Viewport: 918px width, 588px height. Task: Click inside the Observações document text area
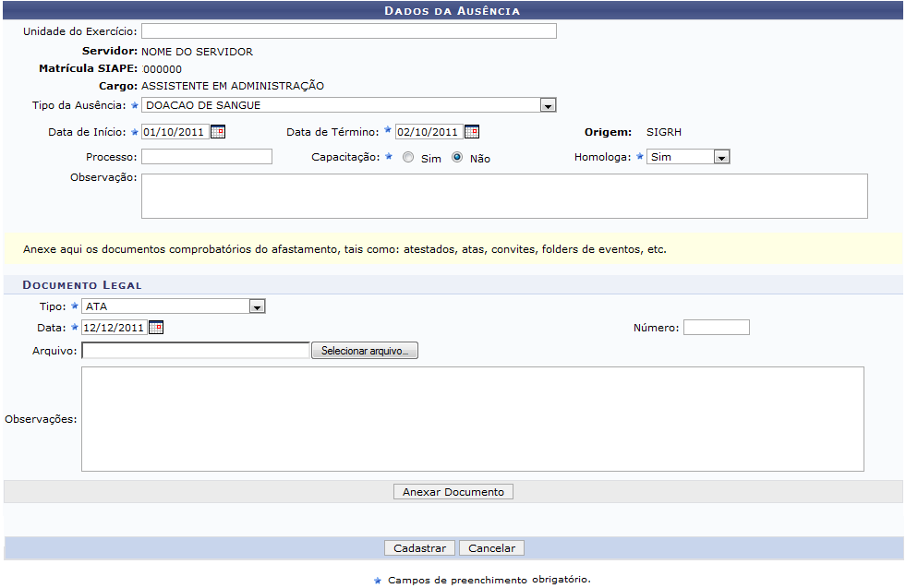472,419
